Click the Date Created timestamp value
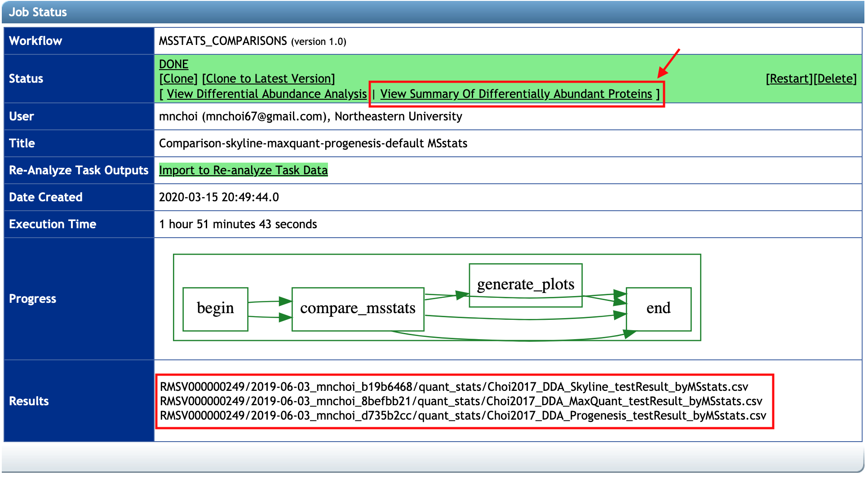Image resolution: width=868 pixels, height=478 pixels. tap(219, 197)
